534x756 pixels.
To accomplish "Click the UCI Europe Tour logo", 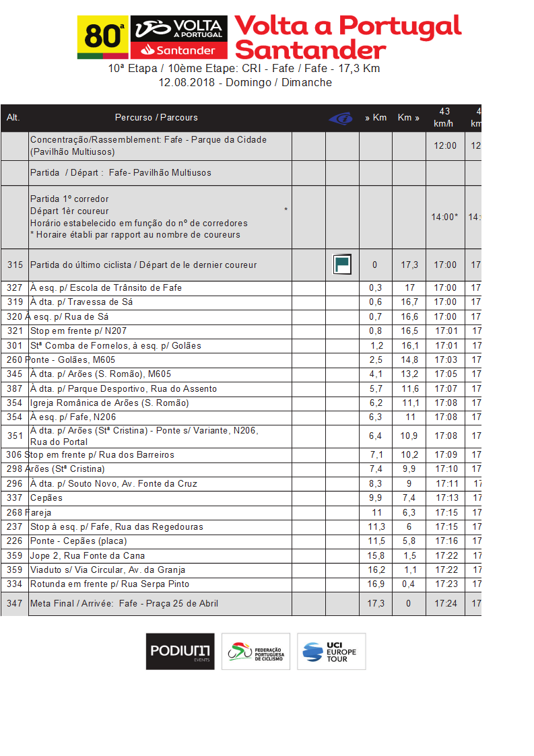I will click(x=331, y=652).
